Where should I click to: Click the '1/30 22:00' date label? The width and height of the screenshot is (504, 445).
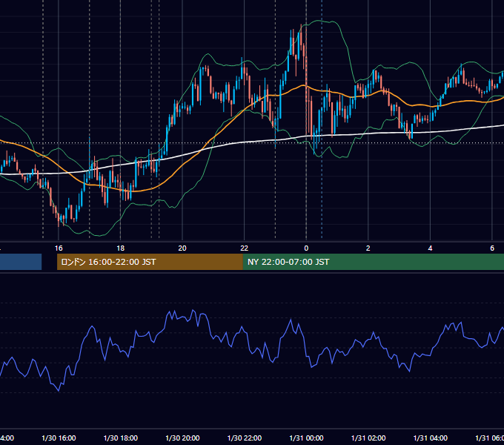245,438
